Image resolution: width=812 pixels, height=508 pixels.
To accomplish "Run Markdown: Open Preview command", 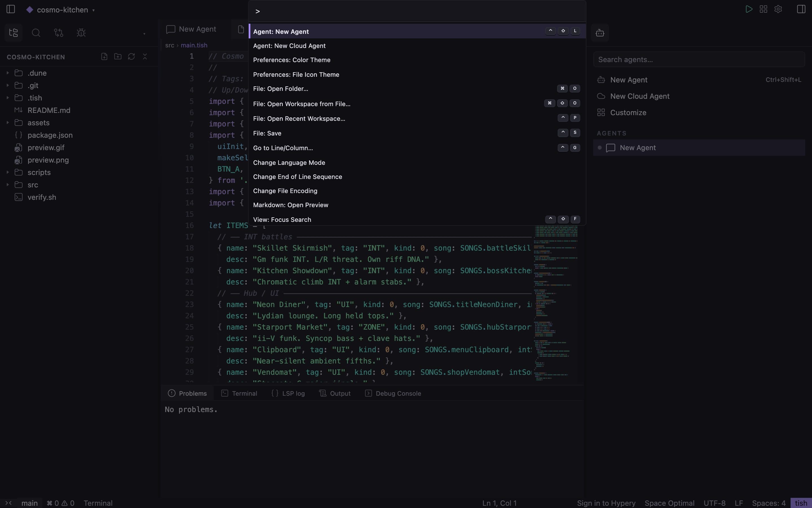I will pos(417,205).
